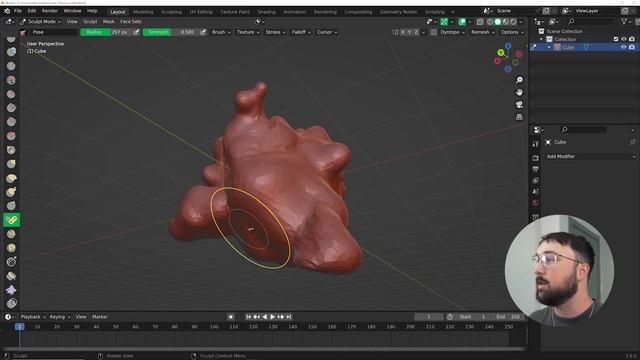Select the highlighted Pose brush tool
Viewport: 640px width, 360px height.
click(11, 220)
